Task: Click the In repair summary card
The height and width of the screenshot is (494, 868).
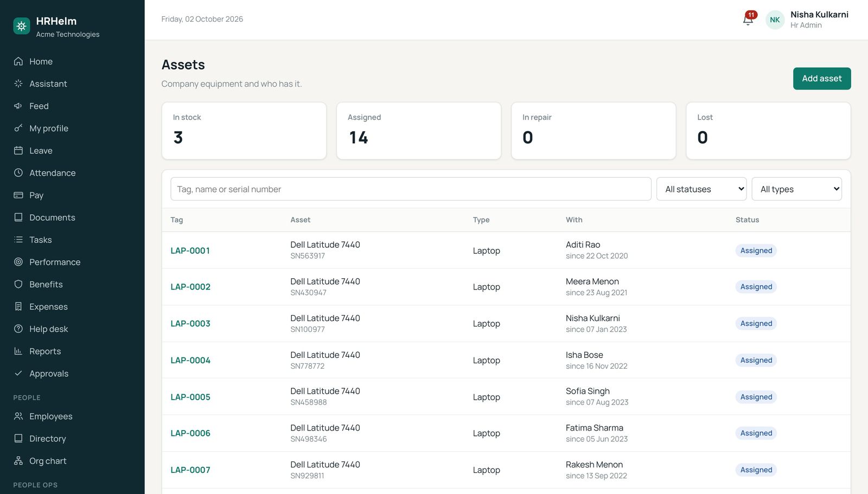Action: coord(593,131)
